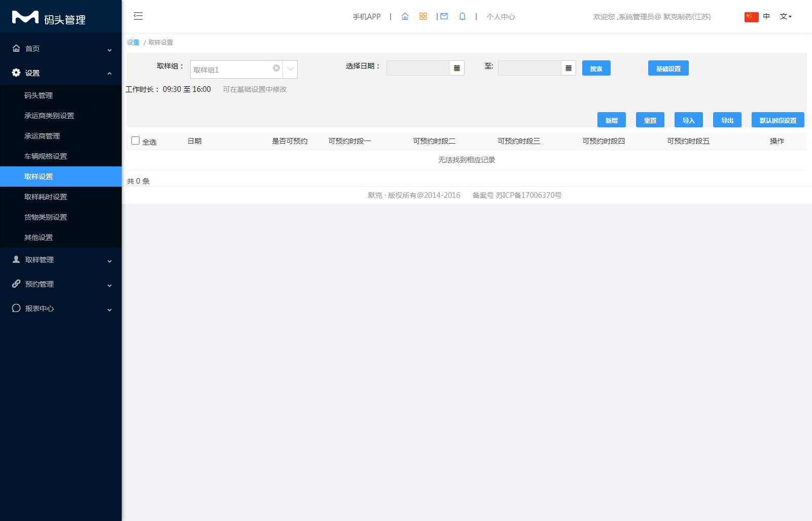Click the welcome text 系统管理员@ 默克制药(江苏)
812x521 pixels.
click(x=664, y=17)
